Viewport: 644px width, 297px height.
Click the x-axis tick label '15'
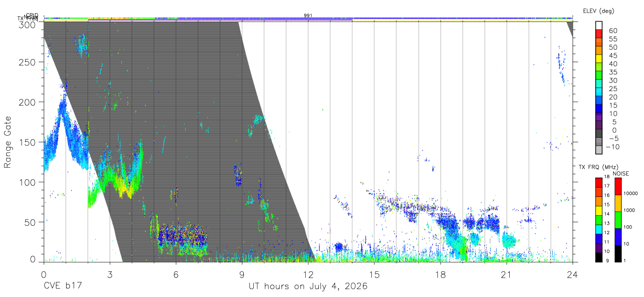point(374,274)
